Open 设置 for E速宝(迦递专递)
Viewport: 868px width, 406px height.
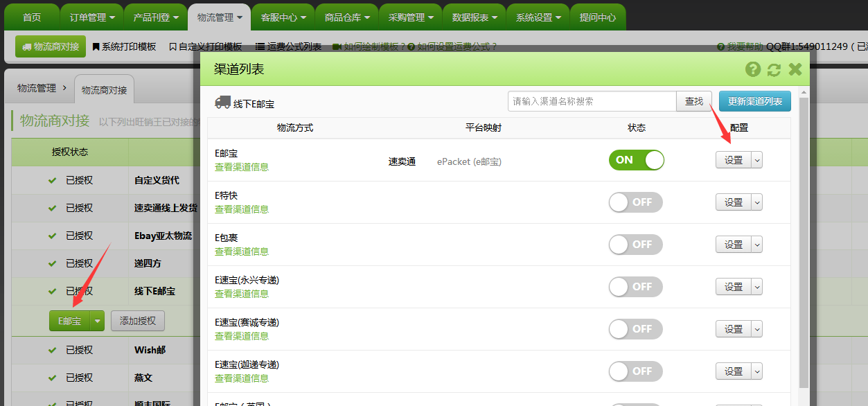coord(734,371)
